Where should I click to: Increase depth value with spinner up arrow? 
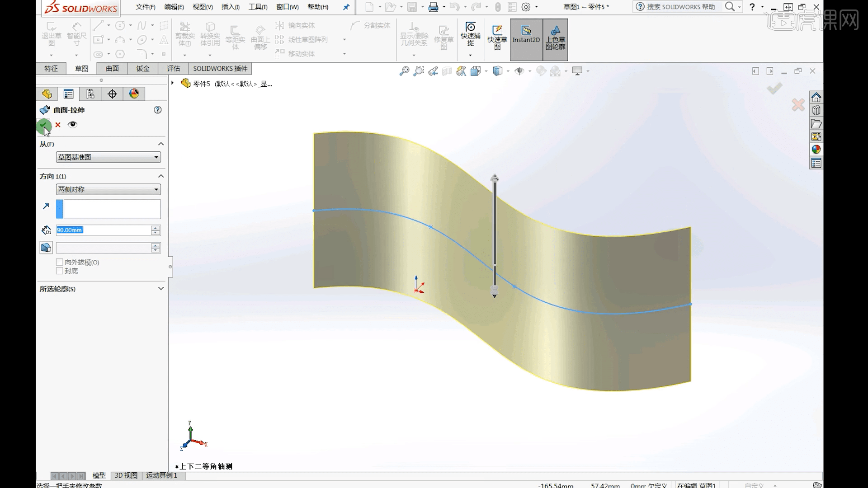(x=156, y=228)
